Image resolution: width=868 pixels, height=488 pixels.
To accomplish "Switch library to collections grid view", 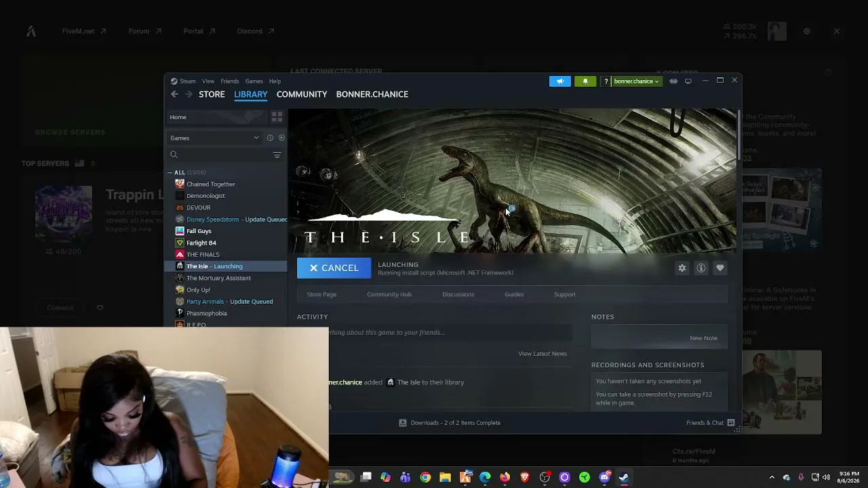I will click(277, 117).
